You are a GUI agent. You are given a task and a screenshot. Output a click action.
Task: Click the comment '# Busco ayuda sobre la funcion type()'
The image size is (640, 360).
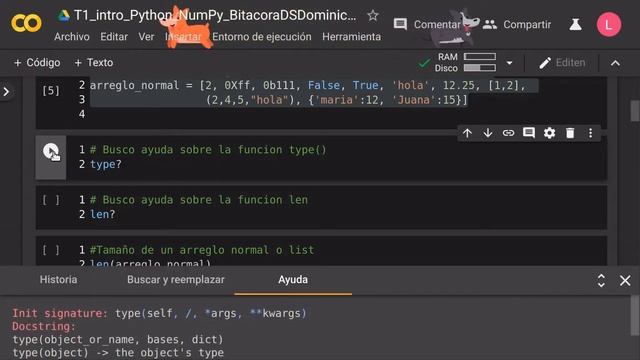tap(208, 150)
